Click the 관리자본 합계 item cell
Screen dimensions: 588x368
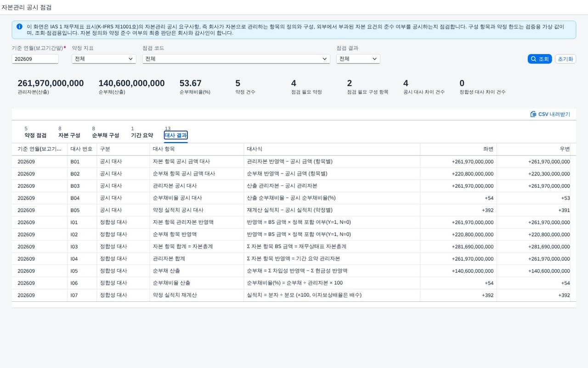tap(197, 259)
